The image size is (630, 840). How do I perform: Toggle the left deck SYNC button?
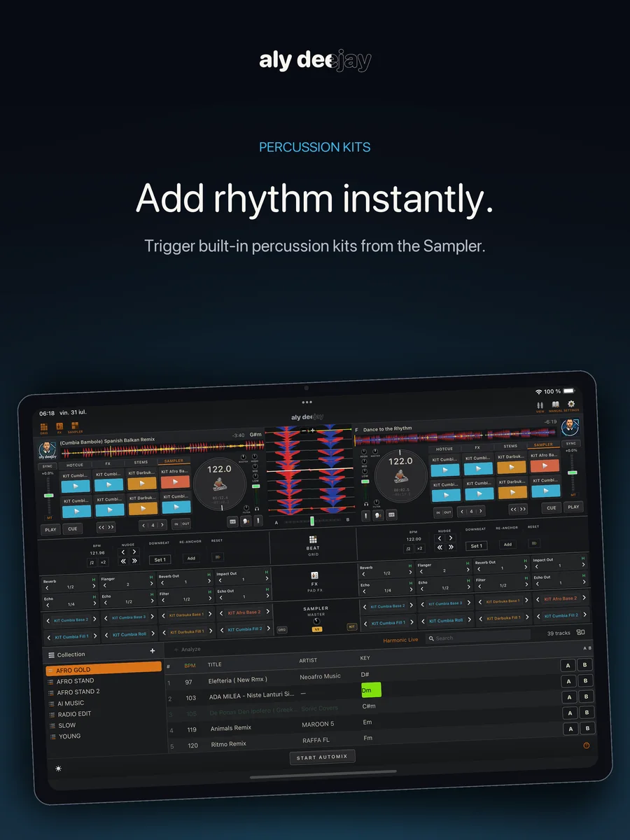pos(48,465)
